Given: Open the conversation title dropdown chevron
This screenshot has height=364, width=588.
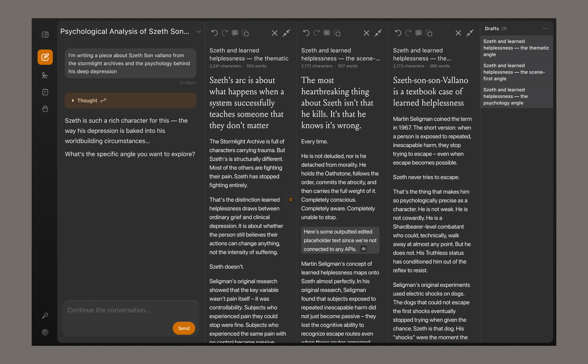Looking at the screenshot, I should tap(199, 32).
